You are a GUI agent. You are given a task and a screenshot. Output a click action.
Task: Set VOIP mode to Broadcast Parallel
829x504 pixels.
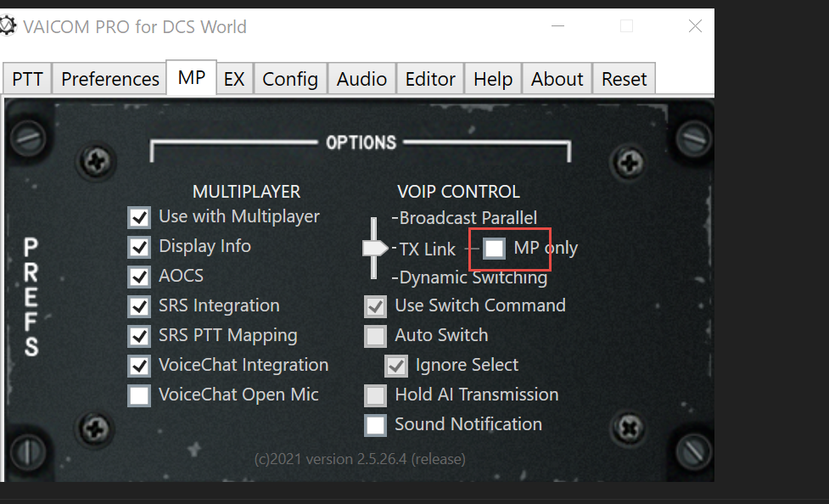468,218
